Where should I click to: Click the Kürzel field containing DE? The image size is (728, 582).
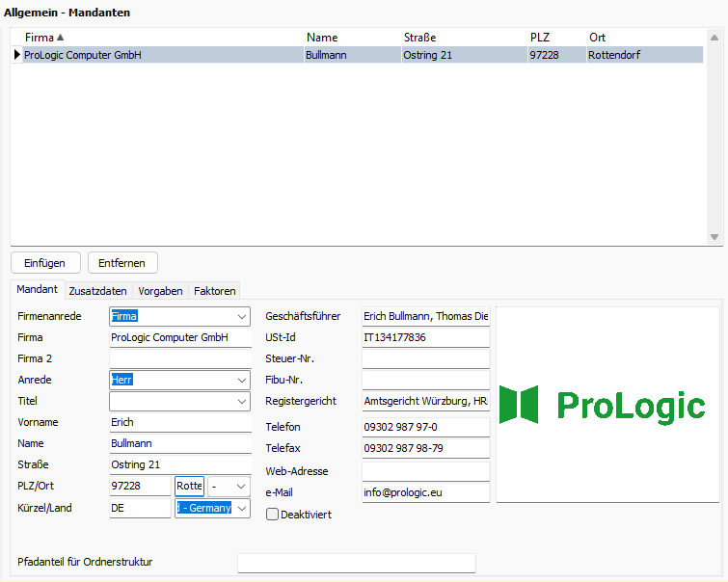140,508
